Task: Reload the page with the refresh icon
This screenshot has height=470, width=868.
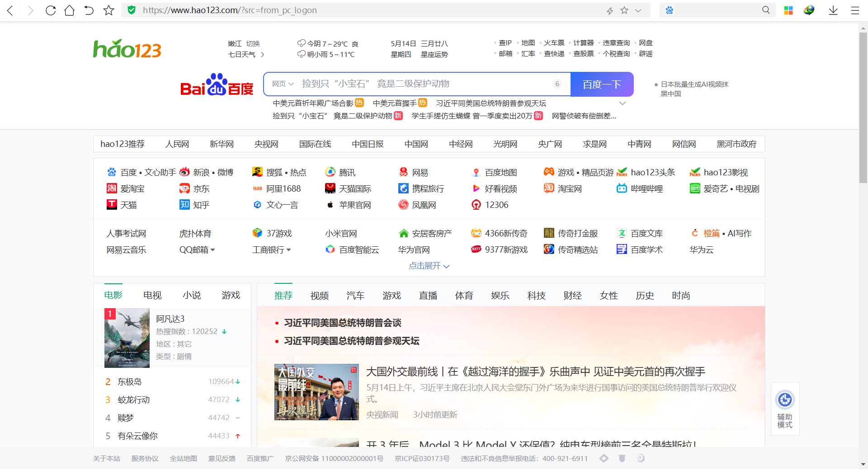Action: pyautogui.click(x=50, y=10)
